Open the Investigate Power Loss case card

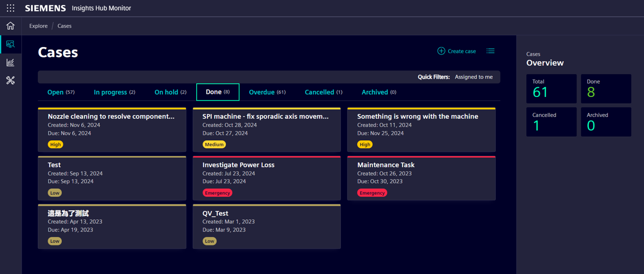point(266,178)
